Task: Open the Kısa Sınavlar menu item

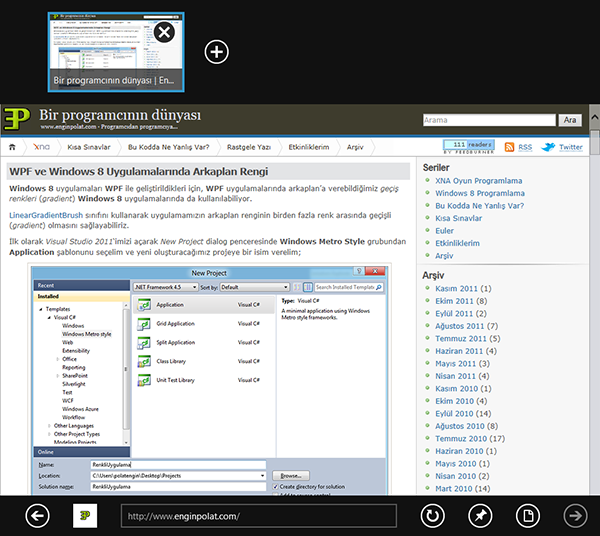Action: point(89,147)
